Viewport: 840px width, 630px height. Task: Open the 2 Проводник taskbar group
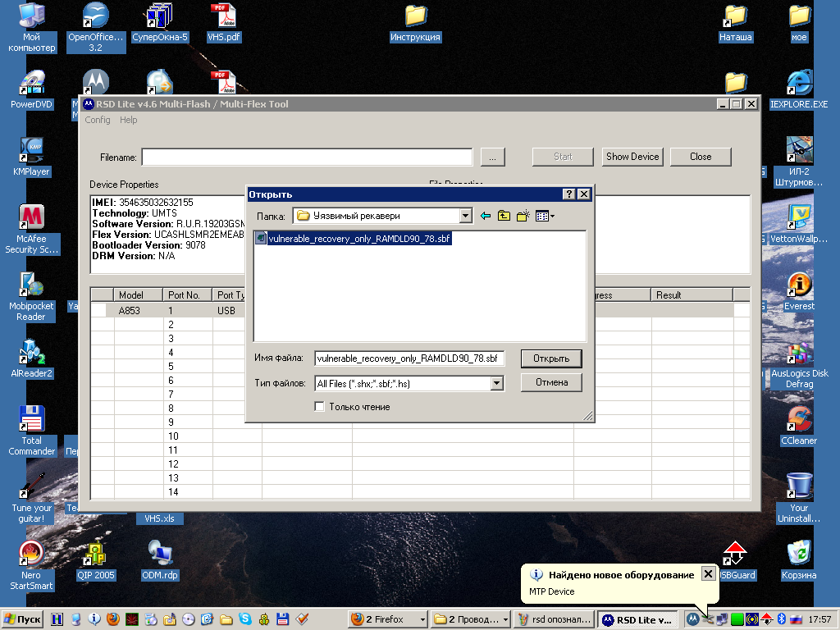coord(471,619)
